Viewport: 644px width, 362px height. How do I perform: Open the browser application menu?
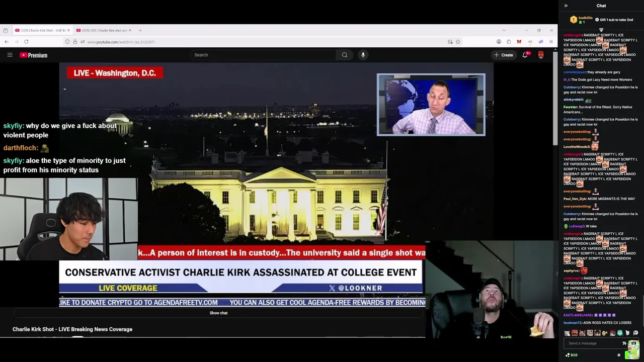click(551, 42)
